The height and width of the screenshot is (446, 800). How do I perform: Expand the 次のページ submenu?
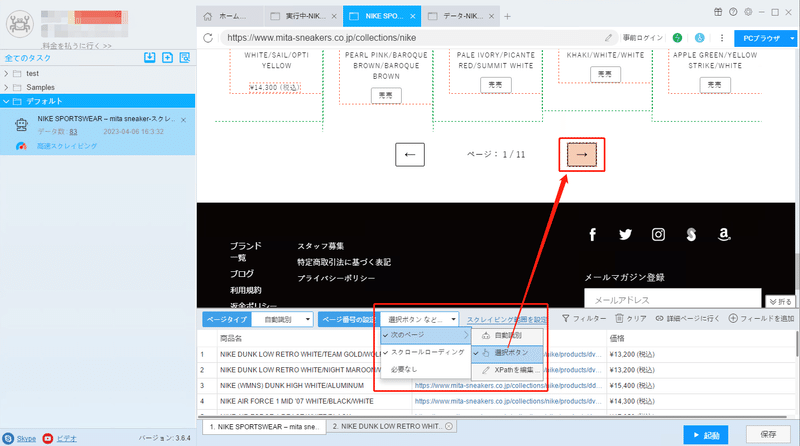[x=426, y=335]
